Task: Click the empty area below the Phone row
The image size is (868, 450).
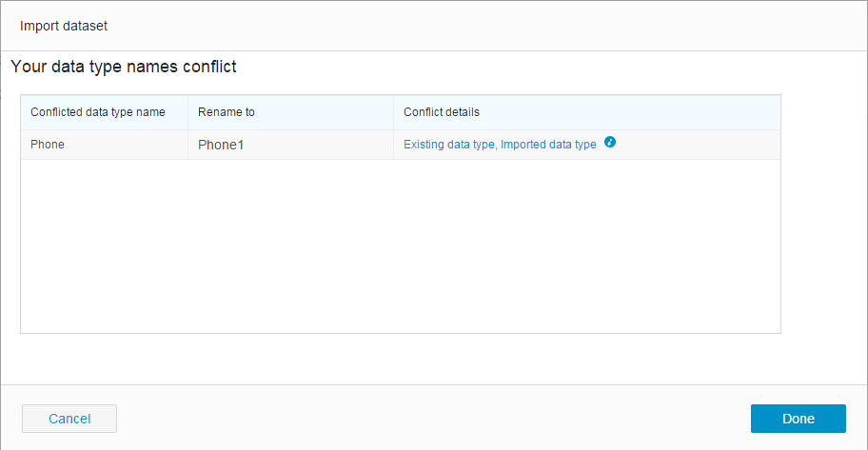Action: coord(400,245)
